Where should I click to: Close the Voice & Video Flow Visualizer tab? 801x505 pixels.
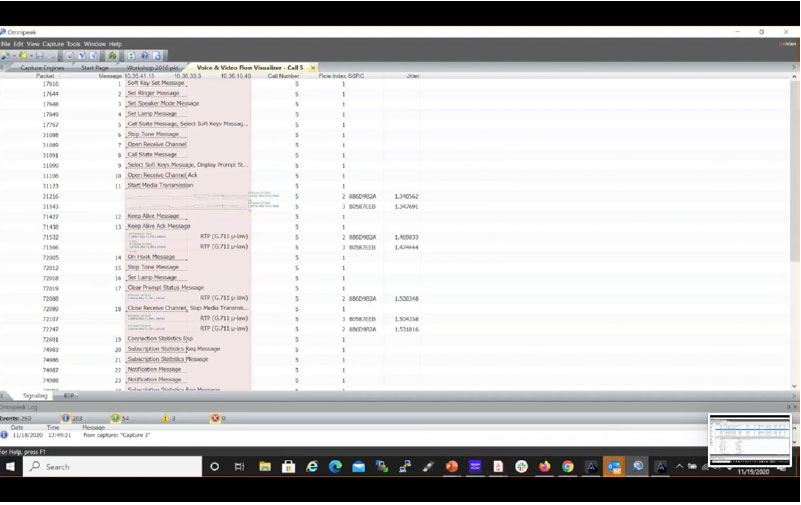pos(312,67)
